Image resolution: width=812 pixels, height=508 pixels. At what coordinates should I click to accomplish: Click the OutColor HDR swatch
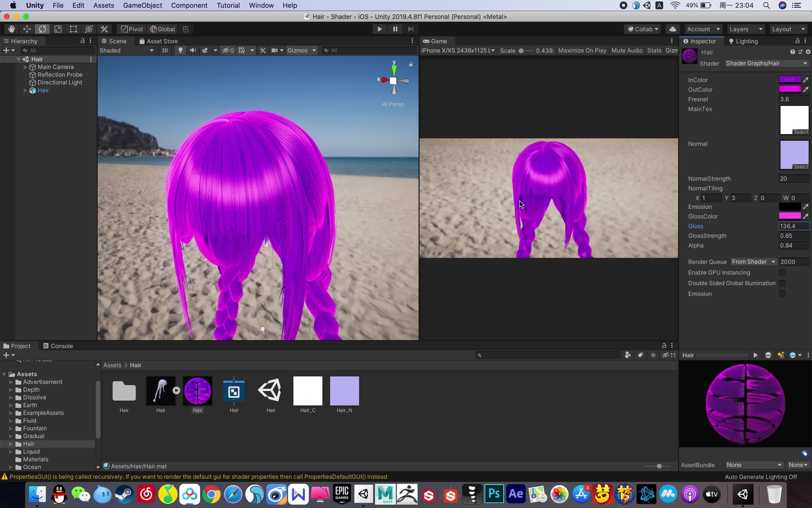click(790, 90)
